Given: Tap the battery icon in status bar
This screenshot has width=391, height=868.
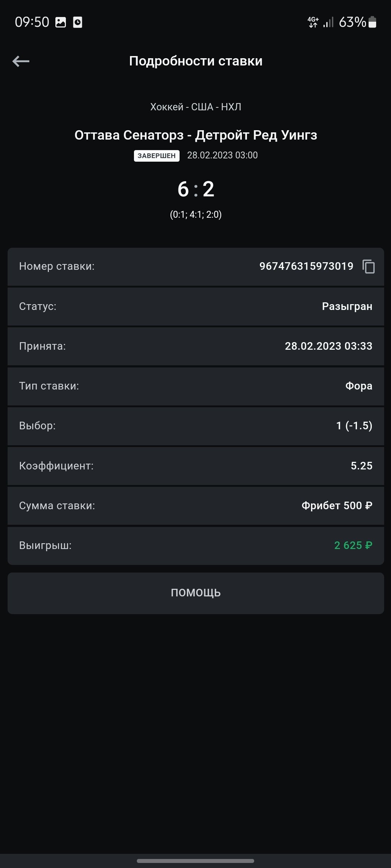Looking at the screenshot, I should (x=372, y=22).
